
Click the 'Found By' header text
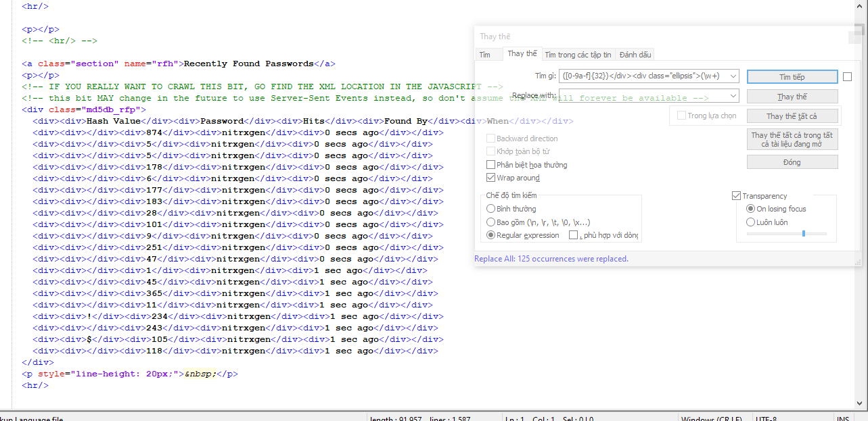point(406,121)
